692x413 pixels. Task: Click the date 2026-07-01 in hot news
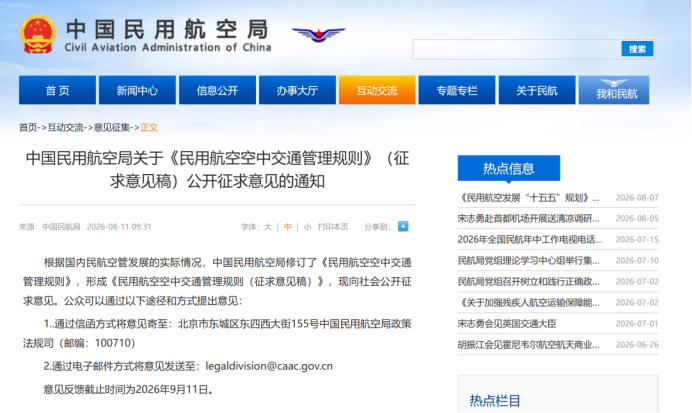[x=637, y=323]
